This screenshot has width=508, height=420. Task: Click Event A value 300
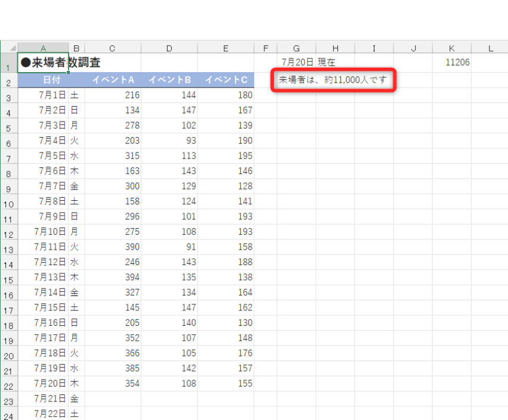pyautogui.click(x=113, y=186)
